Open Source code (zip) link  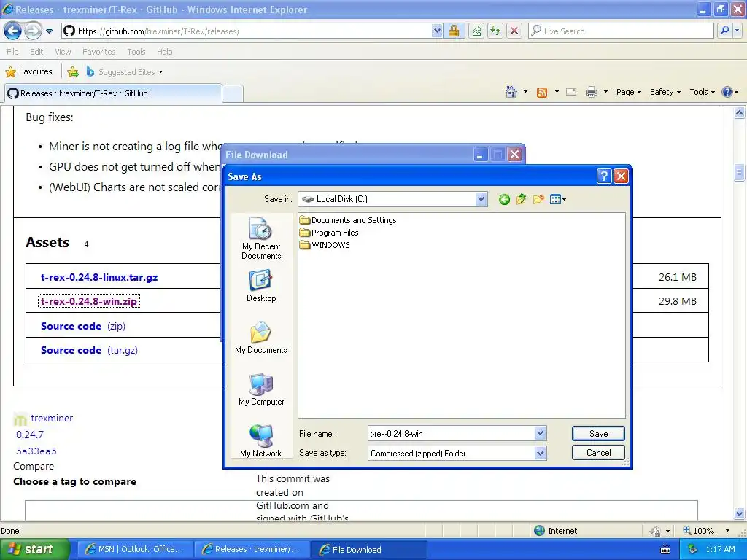click(83, 326)
